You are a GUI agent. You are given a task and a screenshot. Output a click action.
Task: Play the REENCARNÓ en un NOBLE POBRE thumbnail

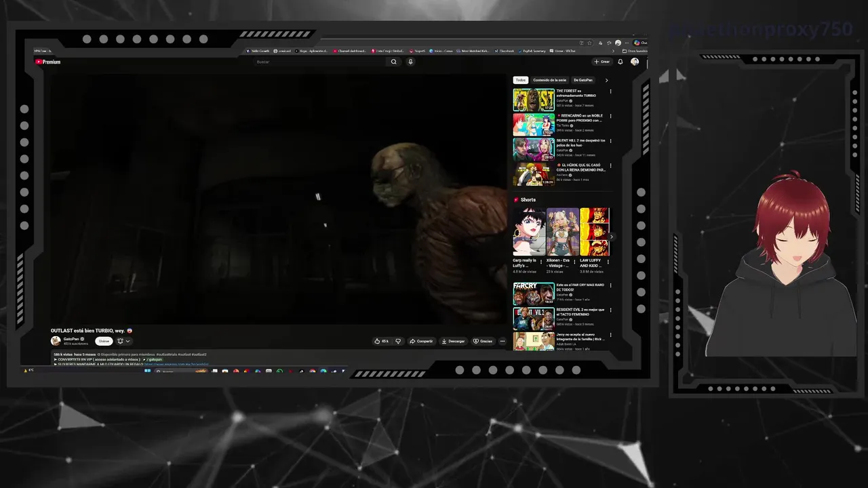tap(534, 124)
